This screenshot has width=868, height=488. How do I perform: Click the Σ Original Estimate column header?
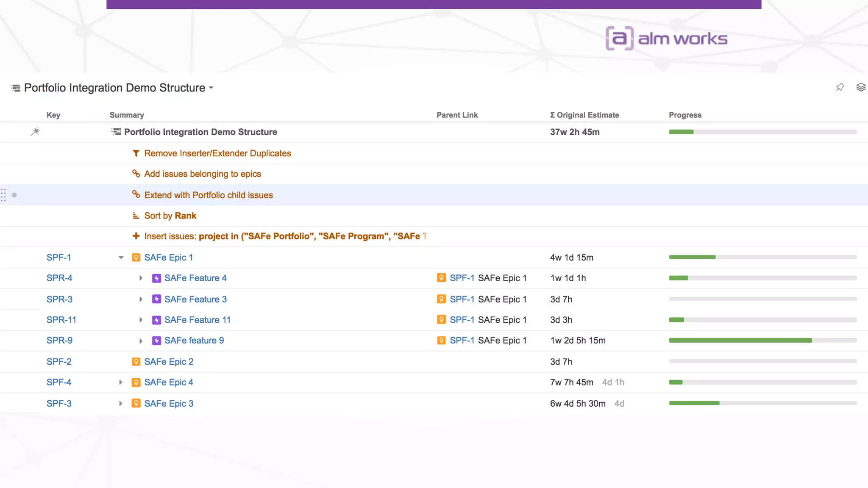pyautogui.click(x=584, y=115)
